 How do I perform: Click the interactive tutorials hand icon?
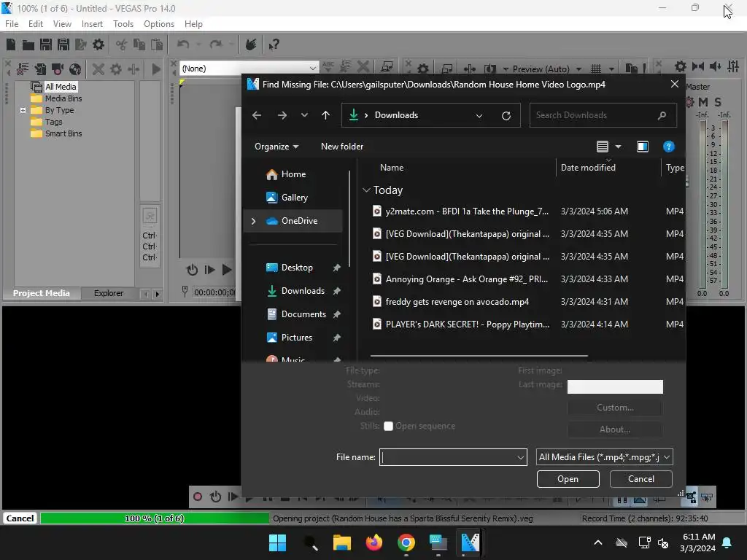[251, 44]
